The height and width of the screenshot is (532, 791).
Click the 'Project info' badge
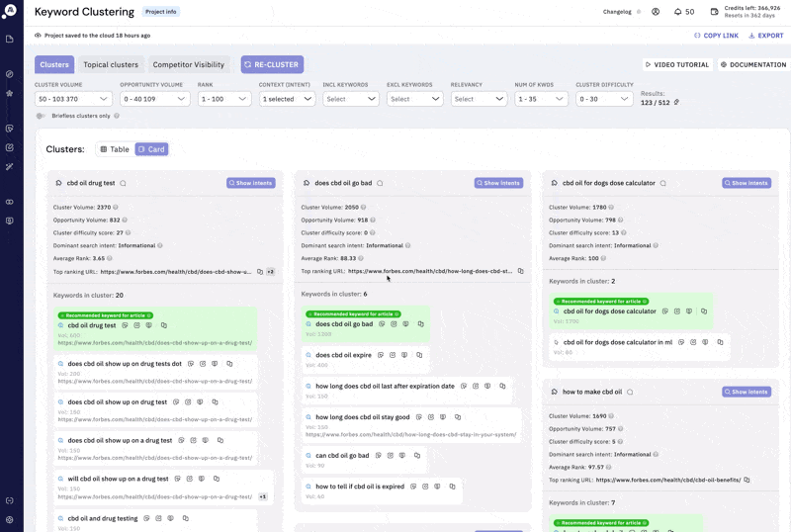(x=161, y=12)
